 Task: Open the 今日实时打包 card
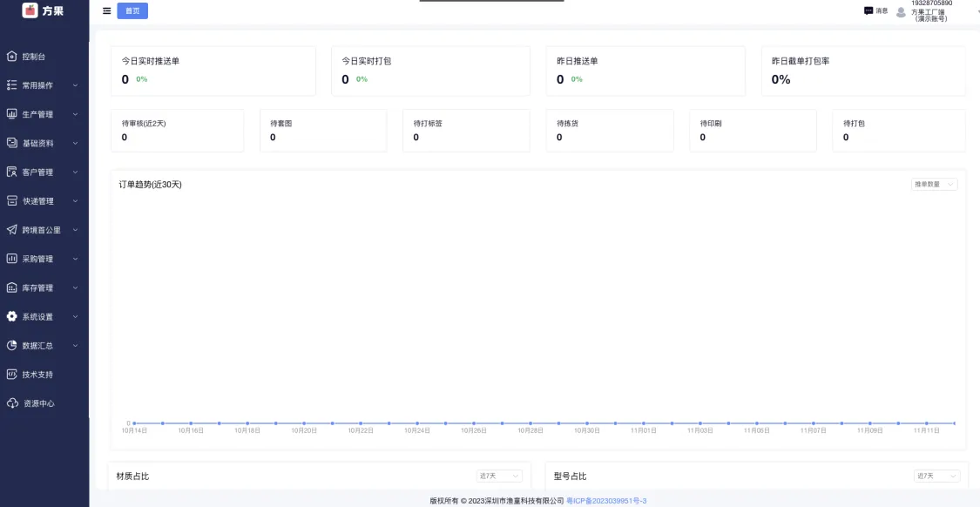[x=430, y=71]
